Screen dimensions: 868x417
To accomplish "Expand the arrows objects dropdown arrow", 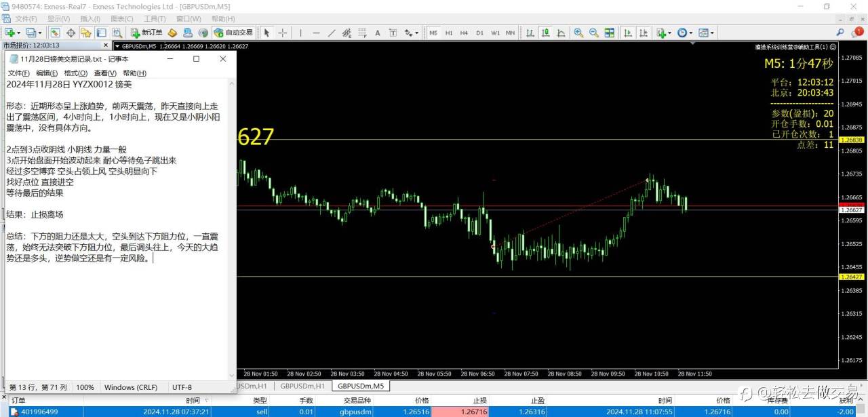I will [x=416, y=33].
